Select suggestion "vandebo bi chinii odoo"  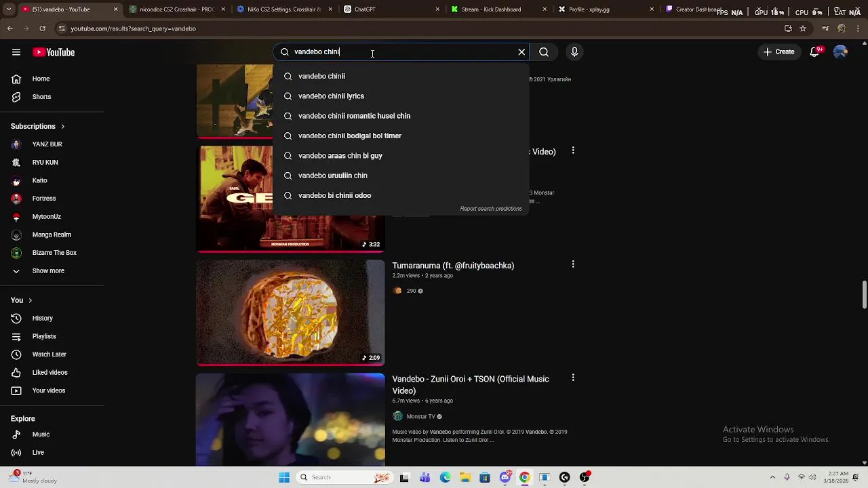401,195
